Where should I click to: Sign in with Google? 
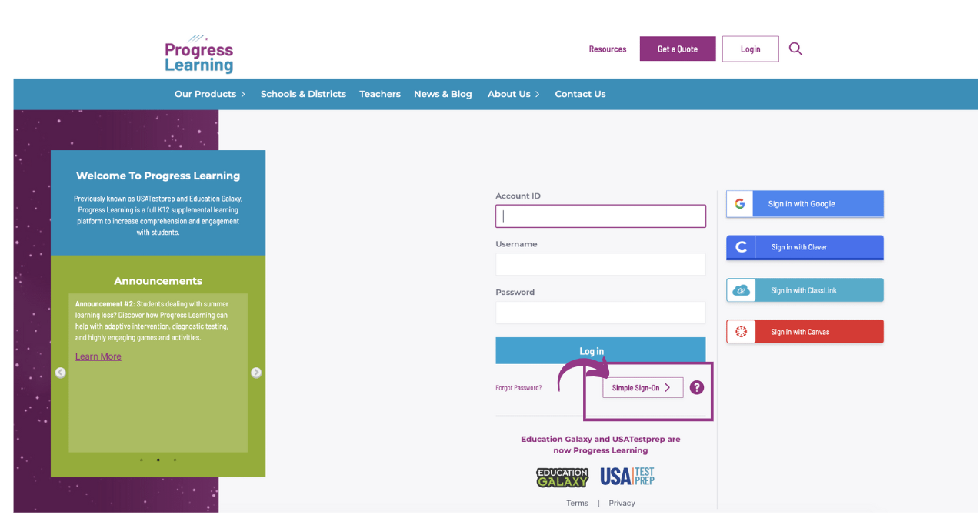tap(805, 204)
